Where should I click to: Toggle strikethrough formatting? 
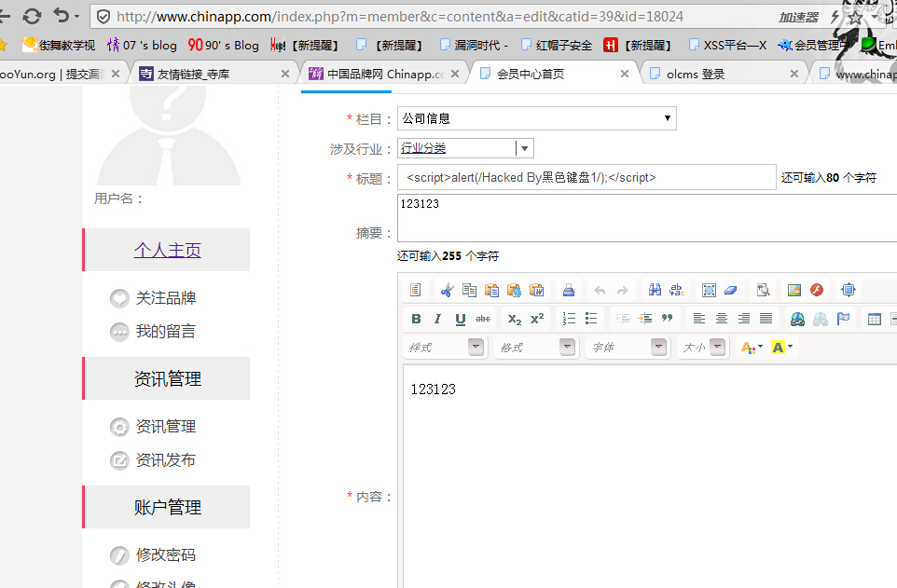[x=483, y=319]
